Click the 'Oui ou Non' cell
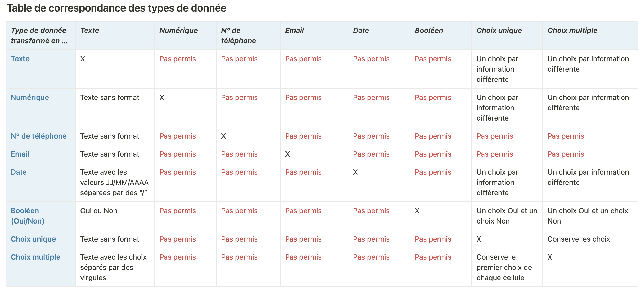 click(x=99, y=211)
